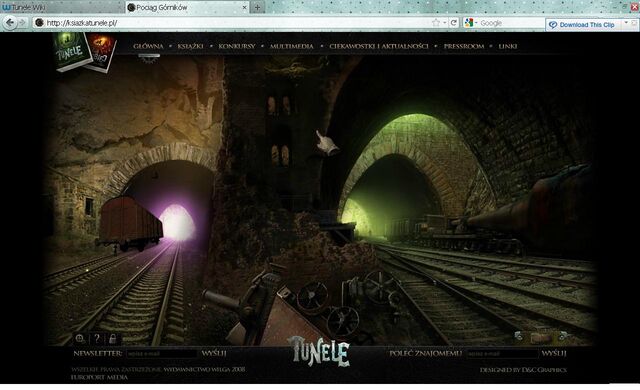Click the green Tunele book cover
640x390 pixels.
pos(73,51)
